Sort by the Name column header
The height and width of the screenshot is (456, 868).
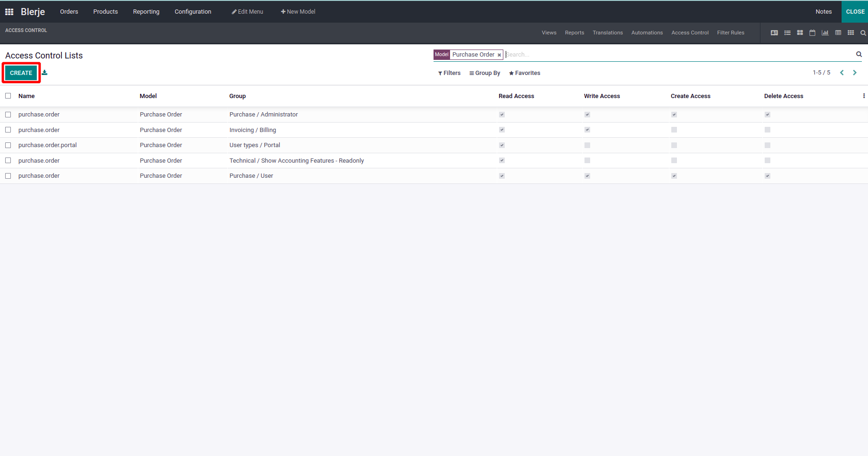26,96
